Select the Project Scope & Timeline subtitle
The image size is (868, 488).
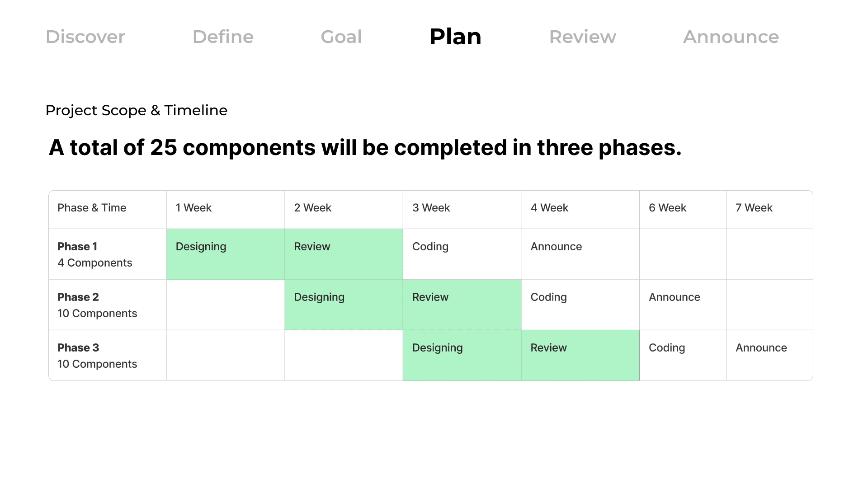point(137,110)
